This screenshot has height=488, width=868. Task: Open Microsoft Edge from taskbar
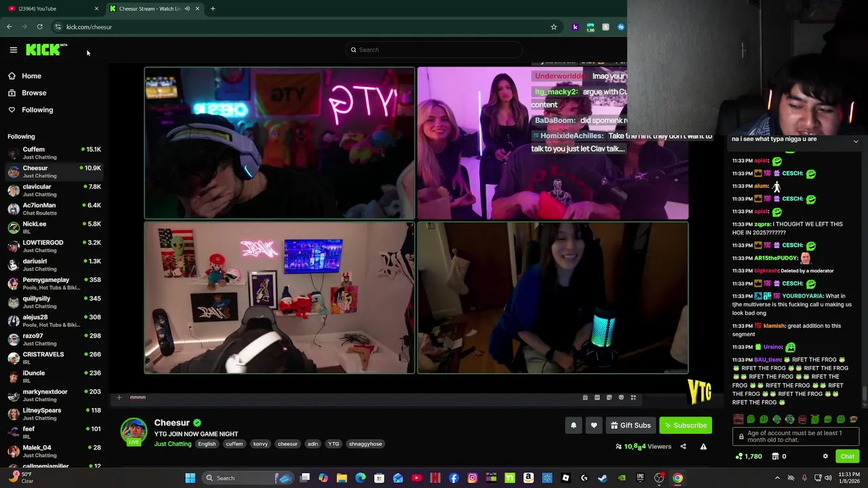click(361, 479)
